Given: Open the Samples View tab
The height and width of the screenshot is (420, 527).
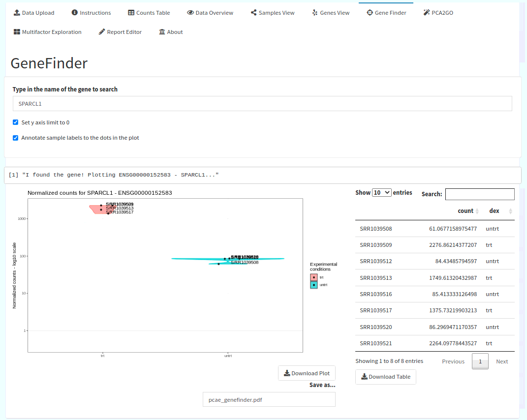Looking at the screenshot, I should pyautogui.click(x=273, y=13).
